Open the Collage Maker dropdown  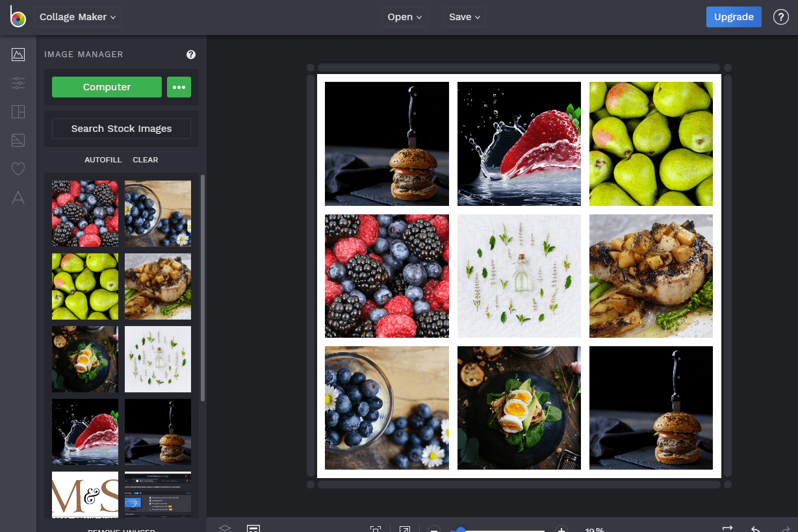(x=77, y=17)
